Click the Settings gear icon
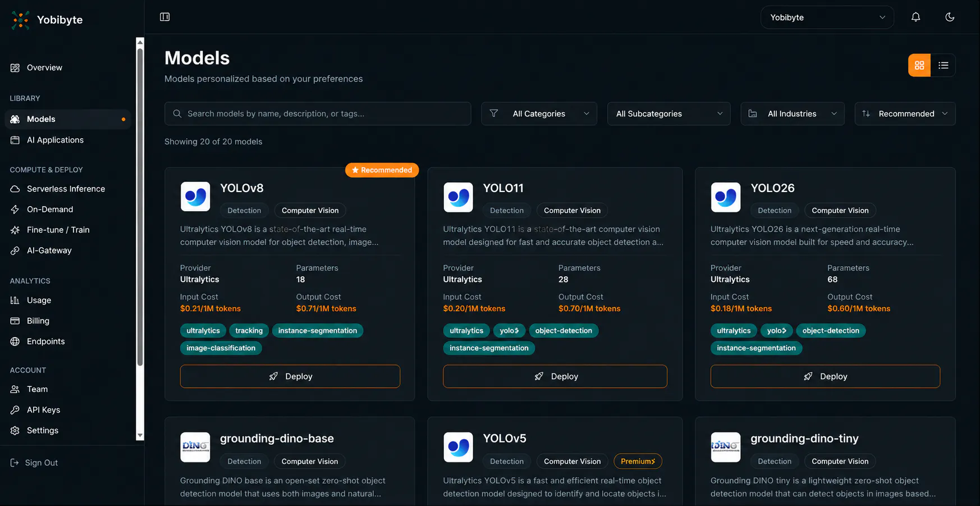980x506 pixels. (x=15, y=430)
